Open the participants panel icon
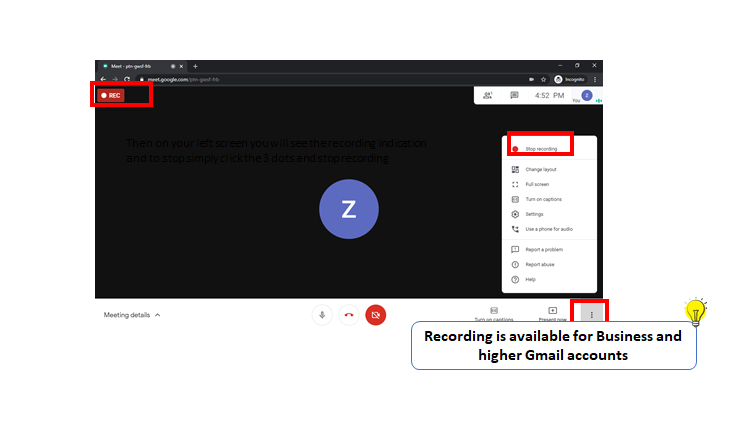The image size is (737, 447). tap(488, 95)
